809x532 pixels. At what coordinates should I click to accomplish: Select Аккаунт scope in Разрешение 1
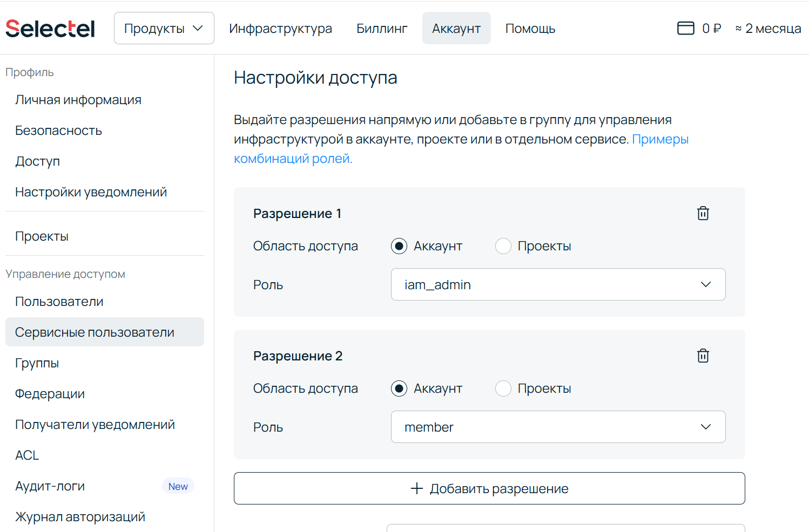point(399,245)
